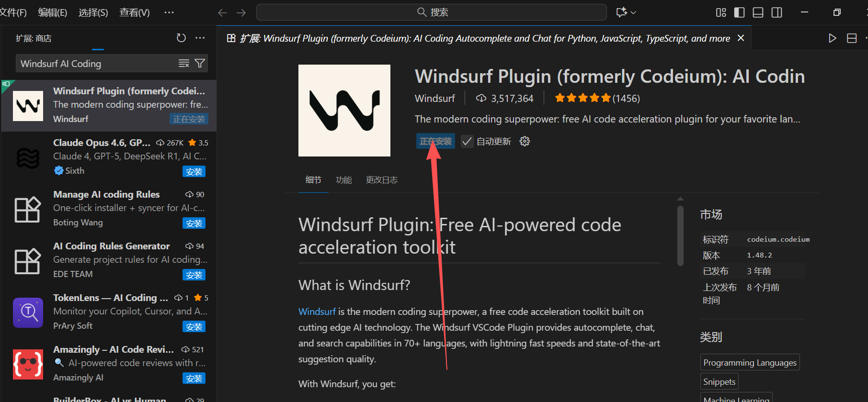Go forward with the right arrow
Screen dimensions: 868x402
coord(241,12)
